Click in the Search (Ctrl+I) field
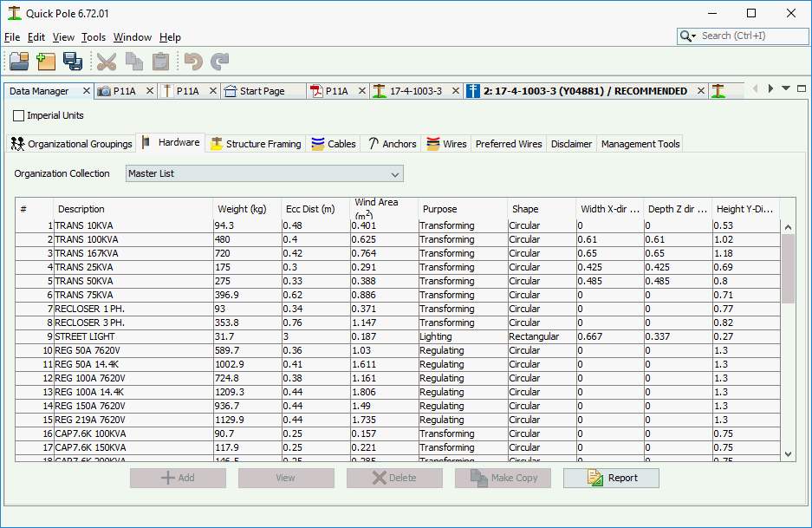The height and width of the screenshot is (528, 812). 753,36
